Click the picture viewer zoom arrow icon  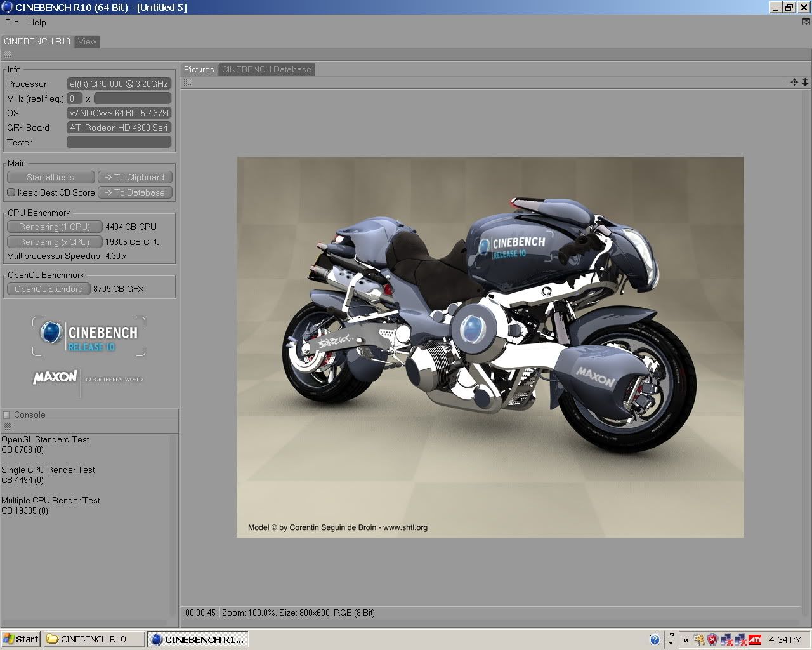pos(805,82)
